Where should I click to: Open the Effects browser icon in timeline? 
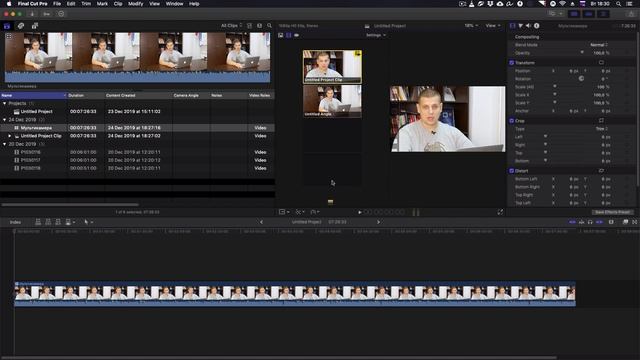click(625, 222)
